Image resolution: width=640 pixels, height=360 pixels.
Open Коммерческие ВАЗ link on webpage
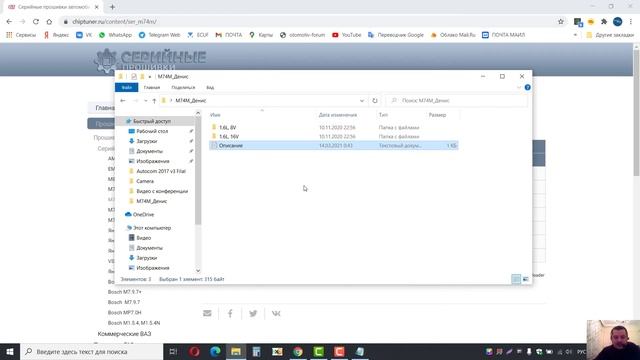(x=124, y=334)
